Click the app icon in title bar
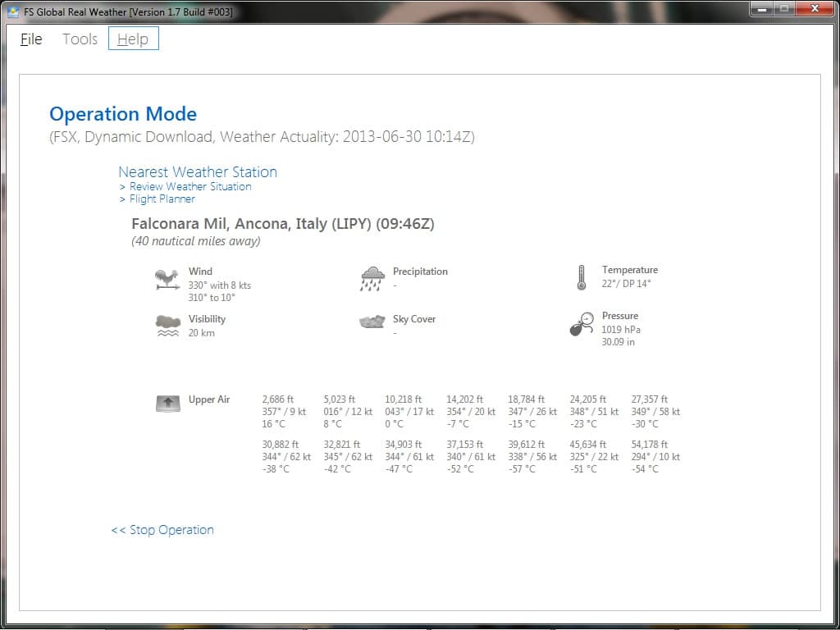The image size is (840, 630). click(13, 10)
